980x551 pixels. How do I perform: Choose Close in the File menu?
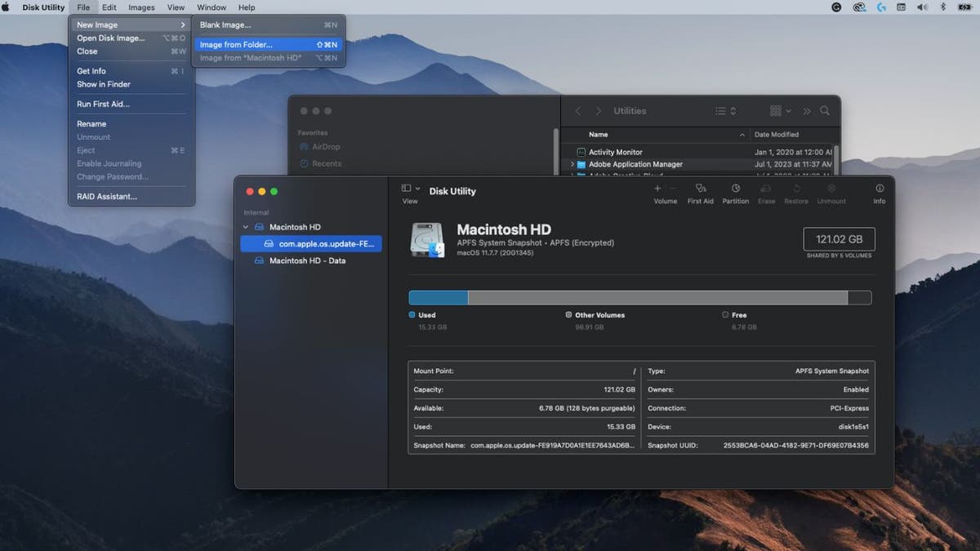point(131,51)
